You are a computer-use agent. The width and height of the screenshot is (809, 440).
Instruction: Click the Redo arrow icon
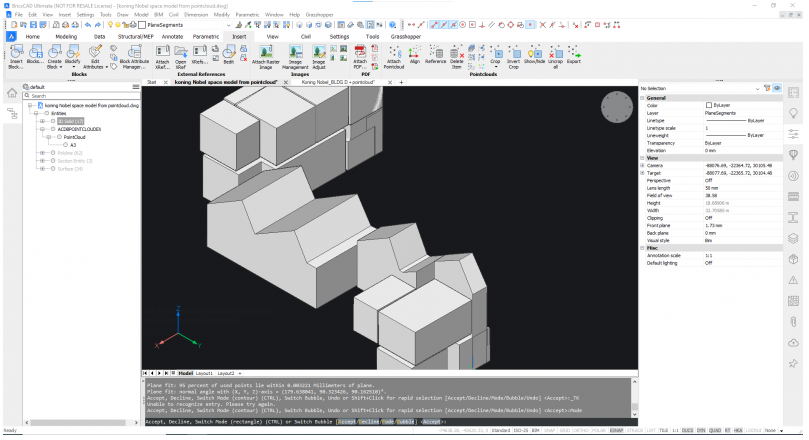(x=98, y=25)
